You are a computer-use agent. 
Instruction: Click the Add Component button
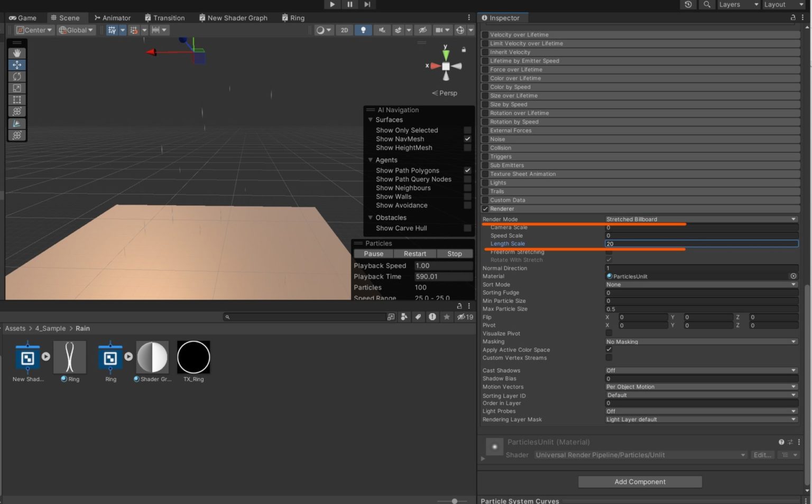pyautogui.click(x=639, y=481)
